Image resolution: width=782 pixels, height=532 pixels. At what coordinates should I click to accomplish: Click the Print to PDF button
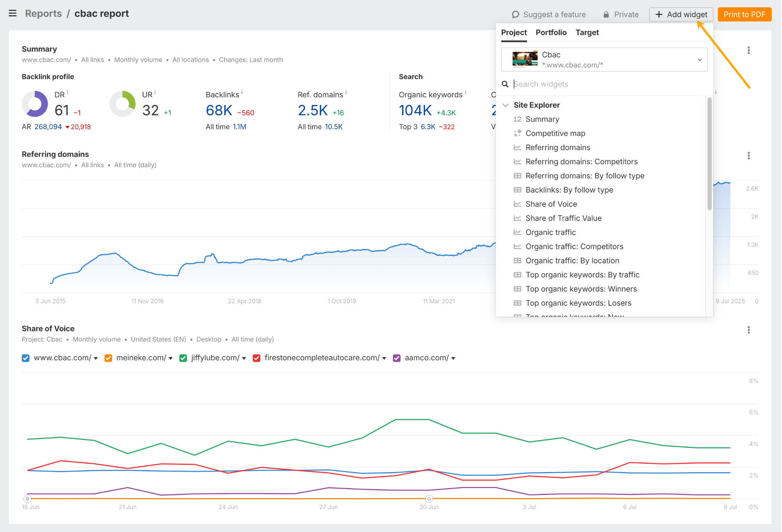tap(744, 14)
